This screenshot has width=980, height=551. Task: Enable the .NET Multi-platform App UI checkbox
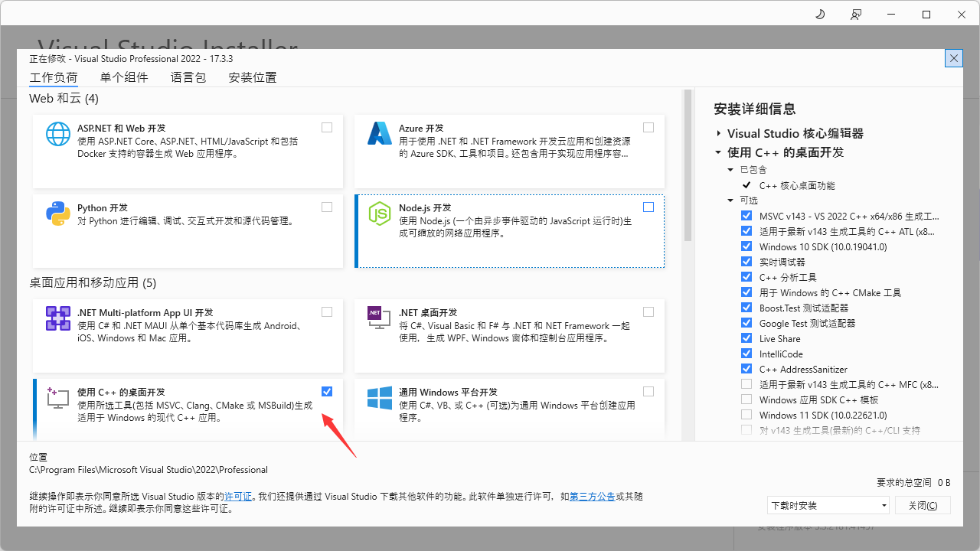[x=327, y=312]
